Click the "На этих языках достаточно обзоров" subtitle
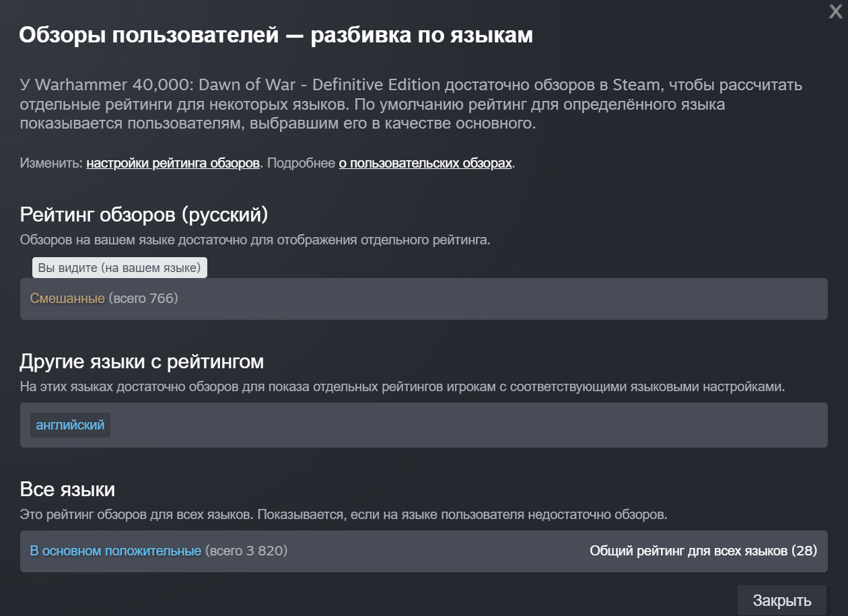 click(402, 387)
